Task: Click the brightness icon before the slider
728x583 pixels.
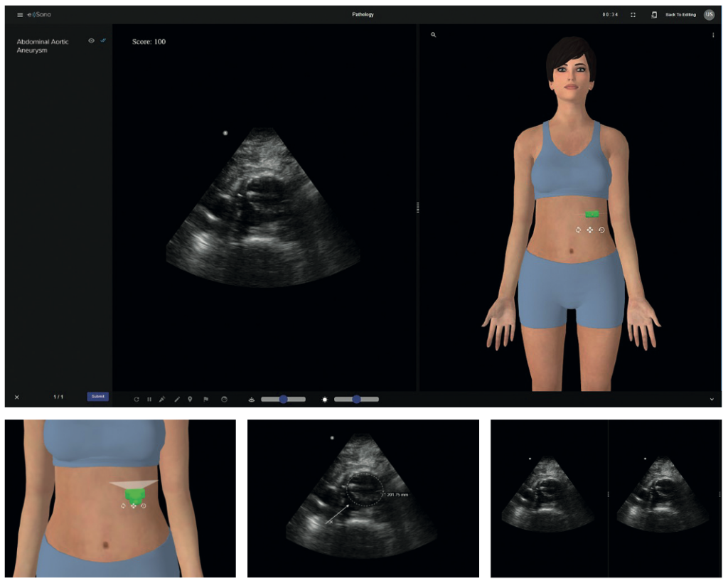Action: [325, 399]
